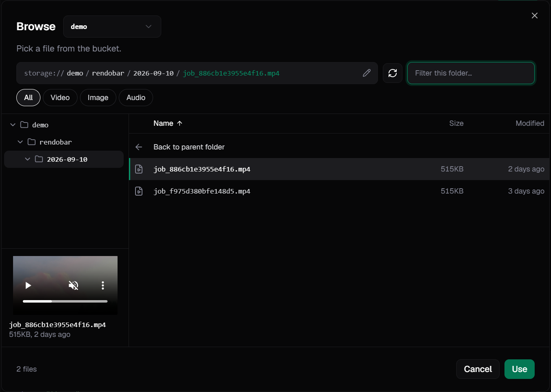Collapse the 2026-09-10 folder chevron

tap(27, 159)
